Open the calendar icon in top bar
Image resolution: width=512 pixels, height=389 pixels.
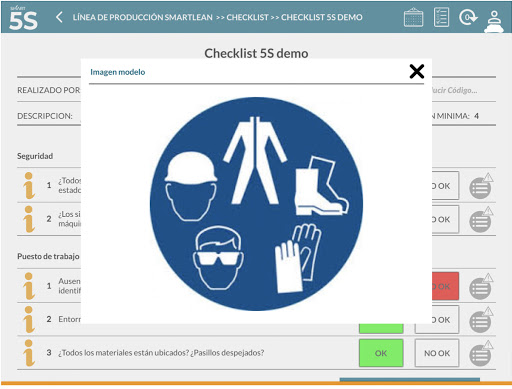pos(413,17)
